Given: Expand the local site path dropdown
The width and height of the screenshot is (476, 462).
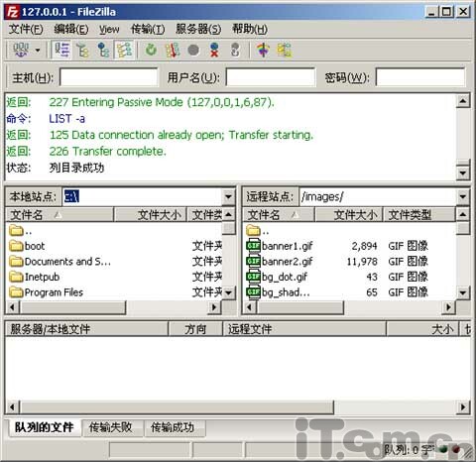Looking at the screenshot, I should pyautogui.click(x=228, y=197).
